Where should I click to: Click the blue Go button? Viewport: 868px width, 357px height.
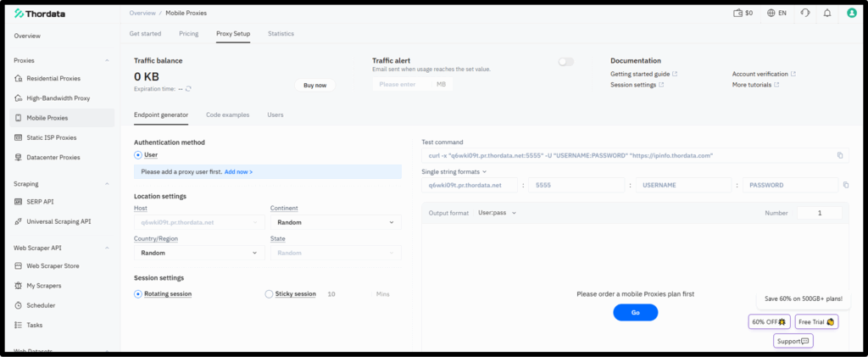coord(636,313)
